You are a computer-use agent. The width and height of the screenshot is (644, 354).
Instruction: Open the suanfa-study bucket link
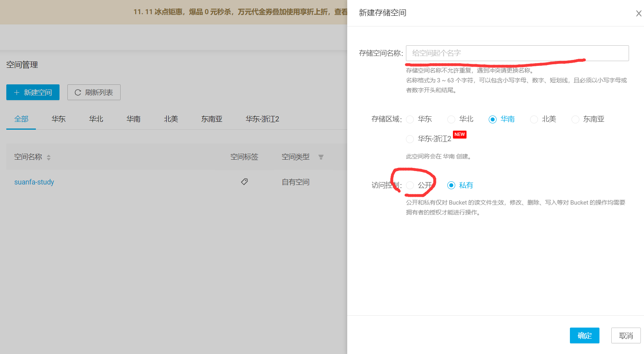pyautogui.click(x=34, y=182)
